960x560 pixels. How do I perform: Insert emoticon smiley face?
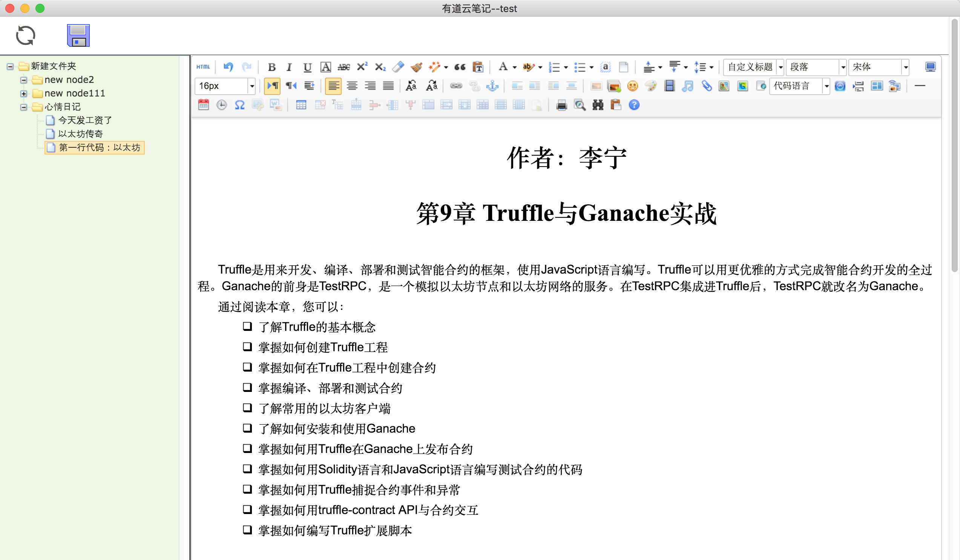tap(632, 86)
